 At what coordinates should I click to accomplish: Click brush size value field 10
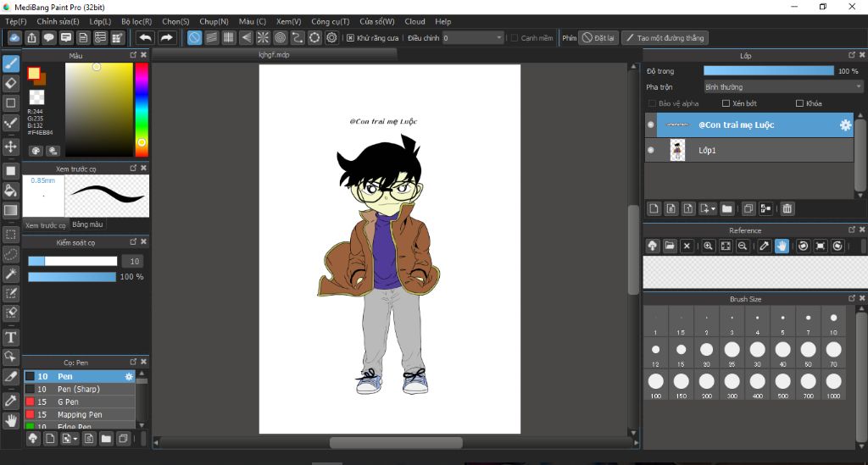[135, 261]
